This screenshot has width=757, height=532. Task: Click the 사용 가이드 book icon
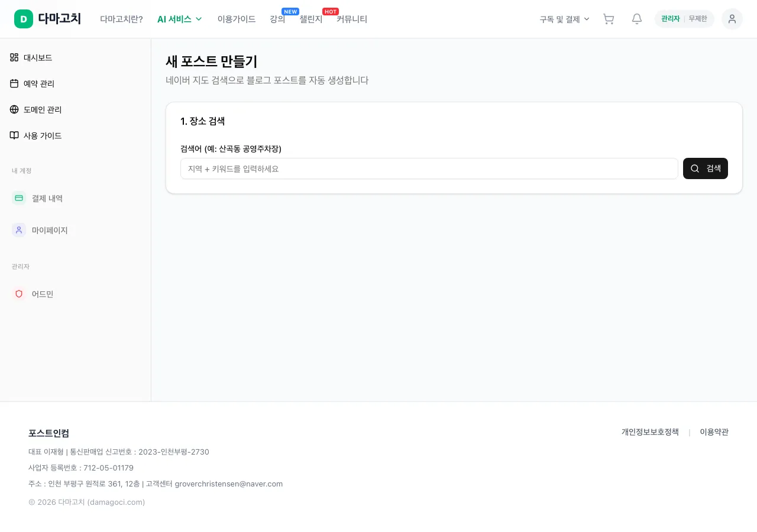pyautogui.click(x=14, y=135)
